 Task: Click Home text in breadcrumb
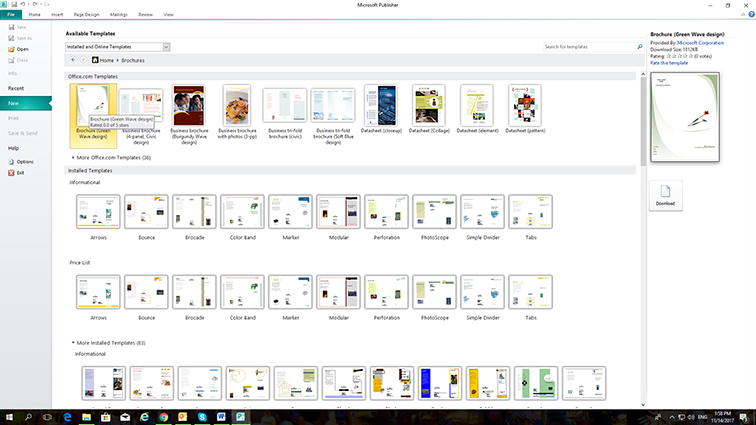tap(107, 60)
